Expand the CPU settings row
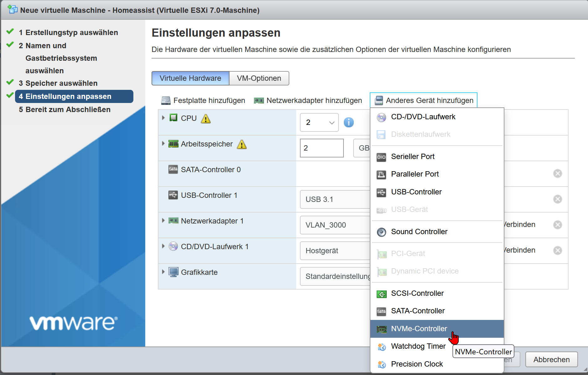588x375 pixels. click(x=163, y=118)
